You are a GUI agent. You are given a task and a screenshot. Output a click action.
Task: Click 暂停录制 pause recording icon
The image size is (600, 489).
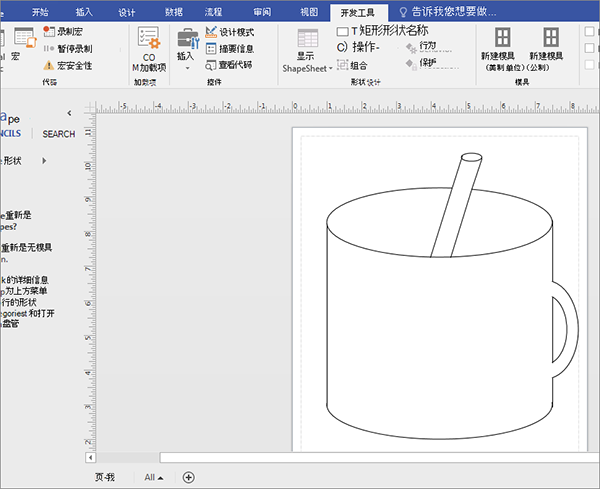49,48
